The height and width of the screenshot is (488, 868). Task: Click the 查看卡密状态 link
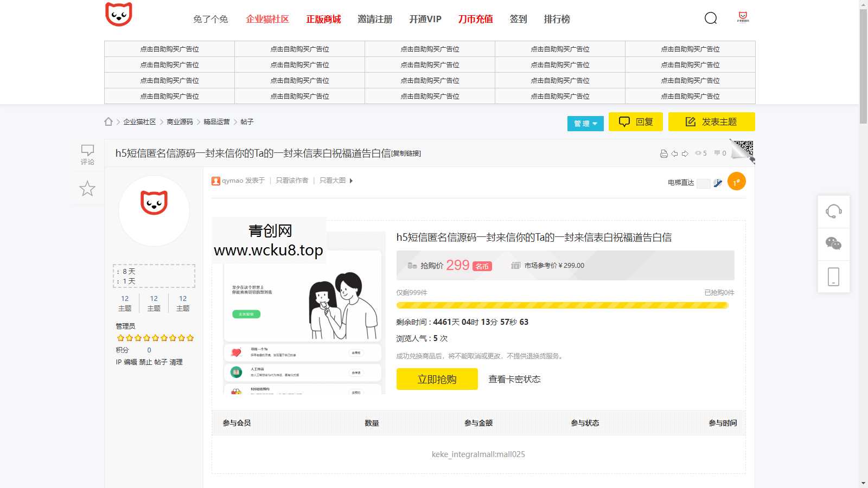point(515,379)
